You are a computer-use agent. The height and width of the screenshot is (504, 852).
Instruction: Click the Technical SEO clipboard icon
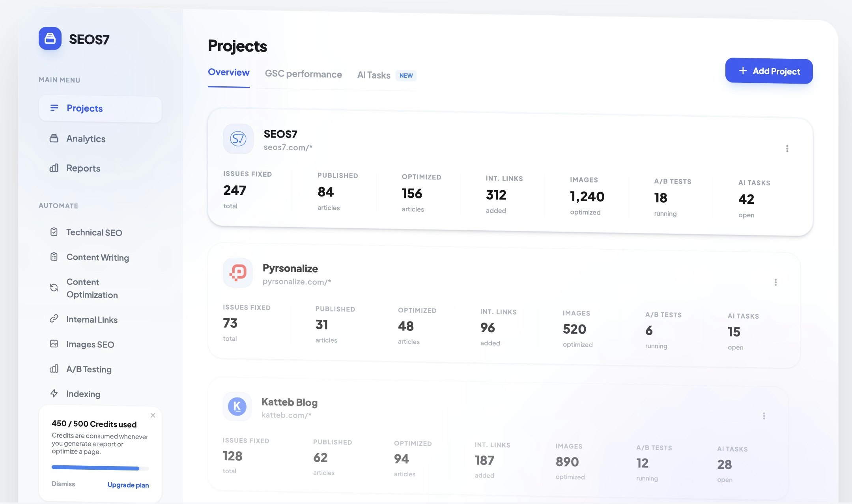[54, 232]
